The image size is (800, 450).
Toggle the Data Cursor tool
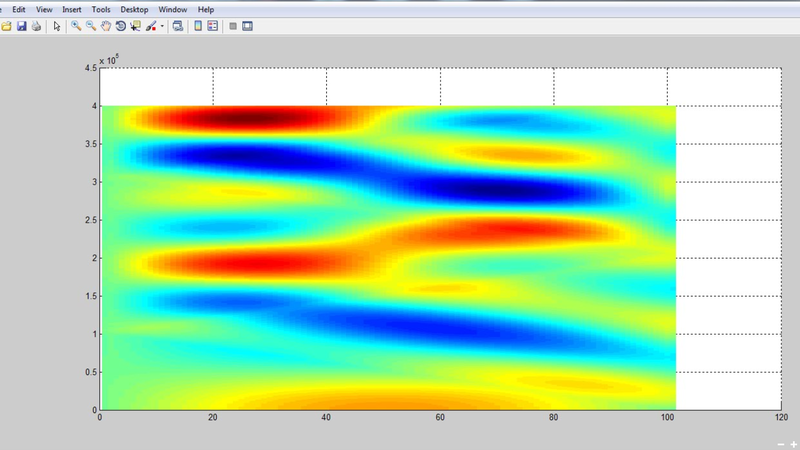[136, 26]
